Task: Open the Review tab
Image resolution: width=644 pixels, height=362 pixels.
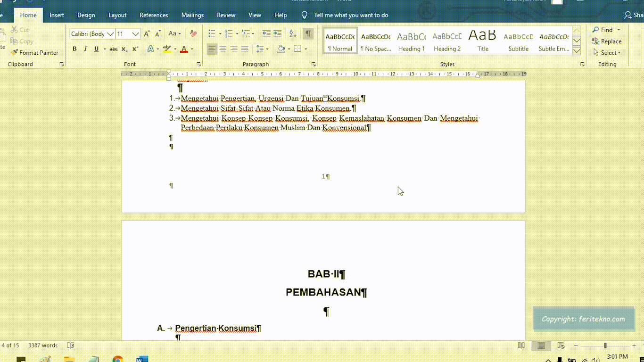Action: click(x=226, y=15)
